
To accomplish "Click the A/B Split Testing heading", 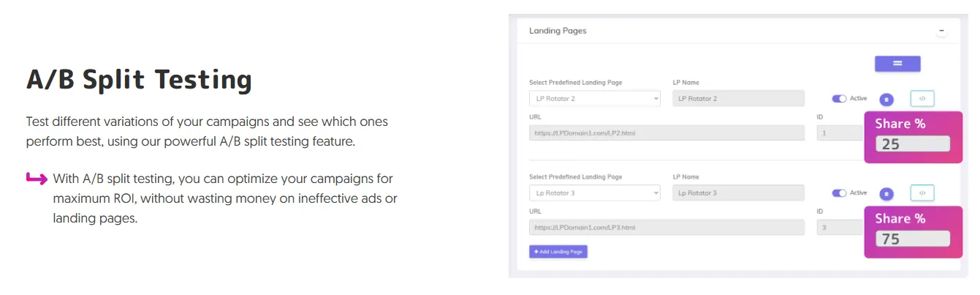I will pyautogui.click(x=139, y=81).
